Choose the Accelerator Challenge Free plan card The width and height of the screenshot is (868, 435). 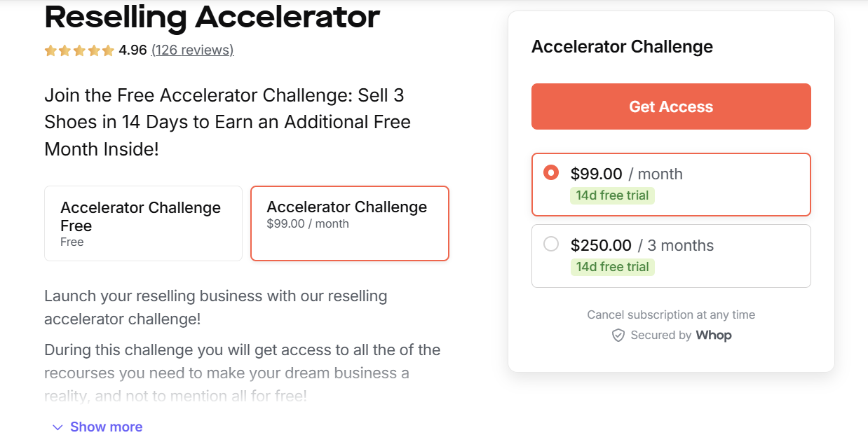coord(143,223)
